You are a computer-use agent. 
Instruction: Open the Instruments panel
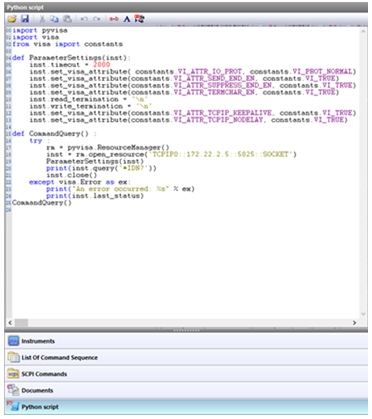coord(186,341)
